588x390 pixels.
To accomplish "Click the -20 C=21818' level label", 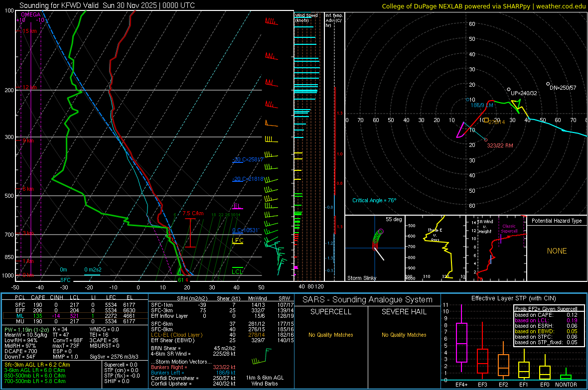I will click(x=248, y=179).
